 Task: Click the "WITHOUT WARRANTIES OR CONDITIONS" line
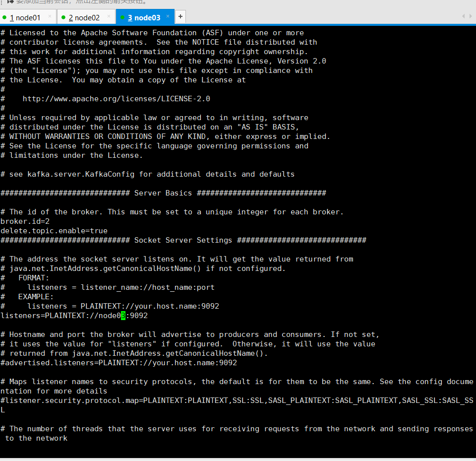165,136
